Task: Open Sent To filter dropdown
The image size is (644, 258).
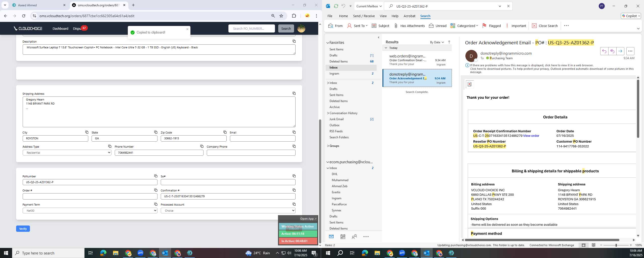Action: [357, 26]
